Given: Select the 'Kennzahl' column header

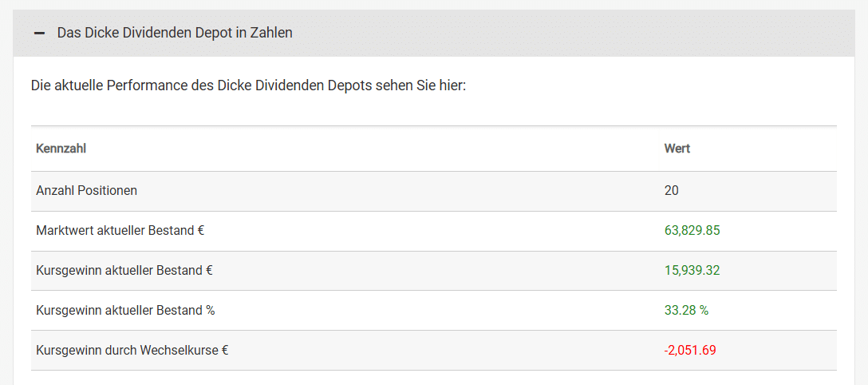Looking at the screenshot, I should 61,149.
